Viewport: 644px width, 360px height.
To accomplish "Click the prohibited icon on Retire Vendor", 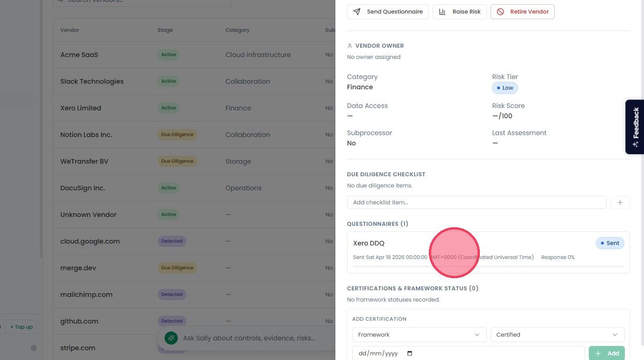I will click(500, 12).
